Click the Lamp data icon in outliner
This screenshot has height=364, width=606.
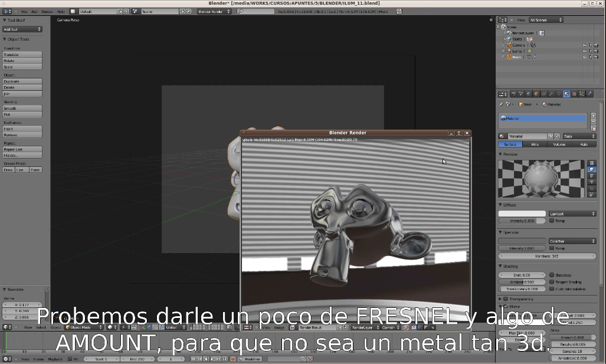point(529,51)
